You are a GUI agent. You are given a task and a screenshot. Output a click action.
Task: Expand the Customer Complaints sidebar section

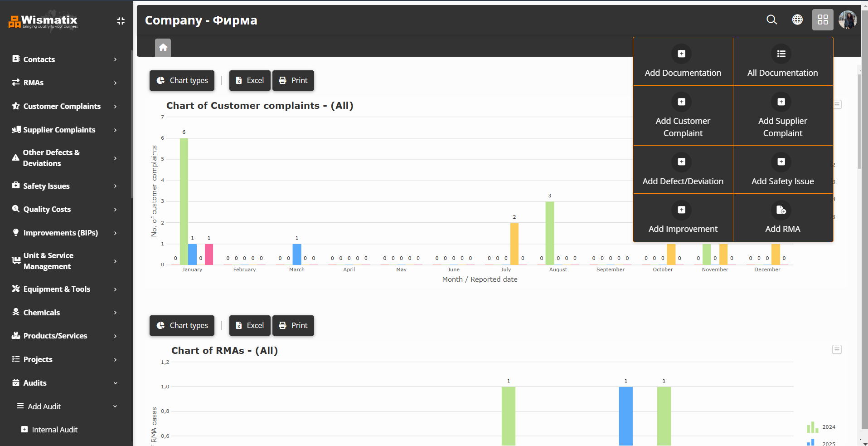point(62,106)
